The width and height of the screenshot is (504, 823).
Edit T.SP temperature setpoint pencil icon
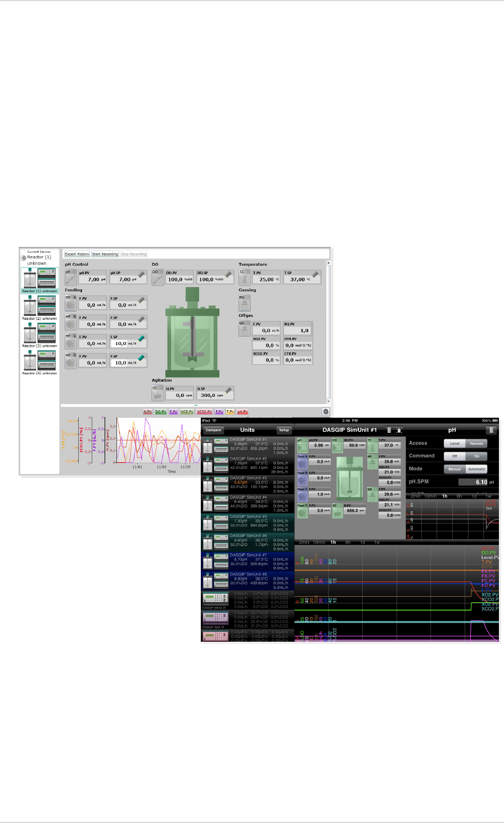coord(316,274)
